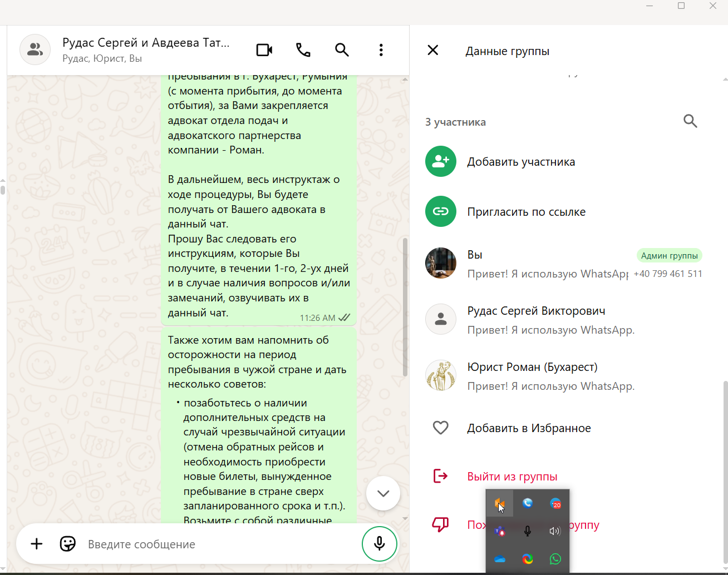The height and width of the screenshot is (575, 728).
Task: Search messages in the chat header
Action: (342, 50)
